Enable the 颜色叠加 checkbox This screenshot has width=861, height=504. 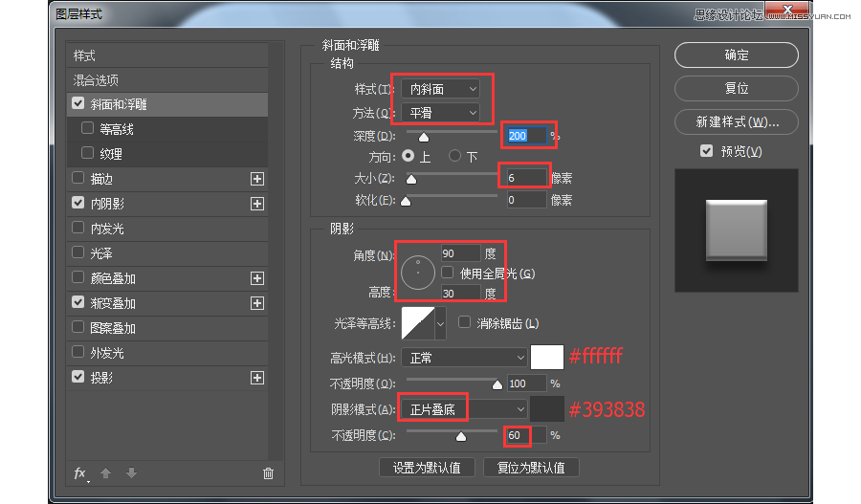point(78,277)
